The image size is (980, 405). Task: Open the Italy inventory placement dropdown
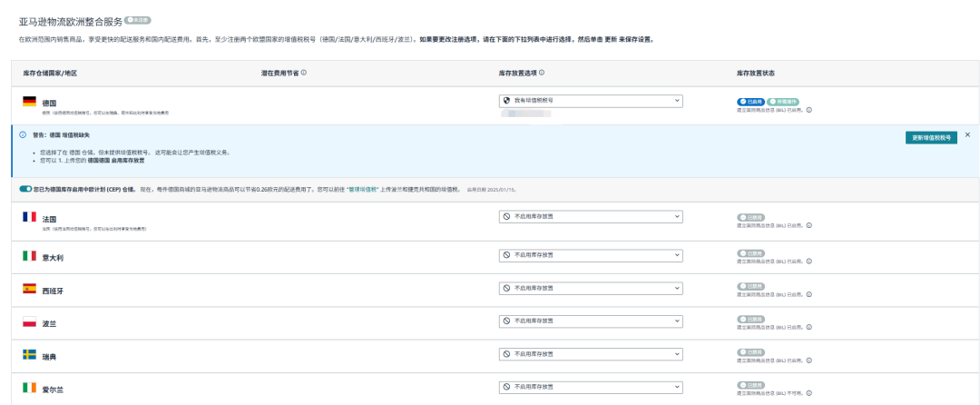point(591,256)
